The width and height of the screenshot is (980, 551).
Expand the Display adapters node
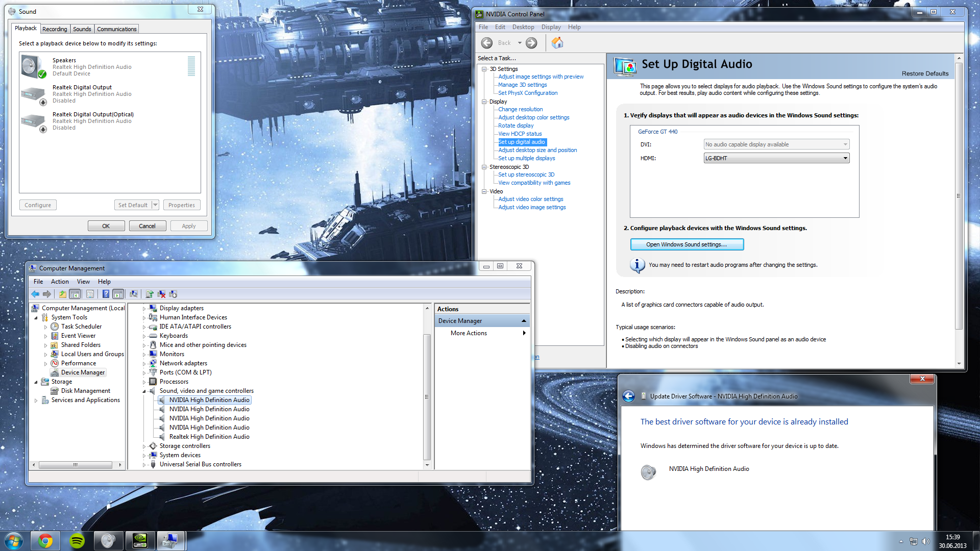[144, 309]
